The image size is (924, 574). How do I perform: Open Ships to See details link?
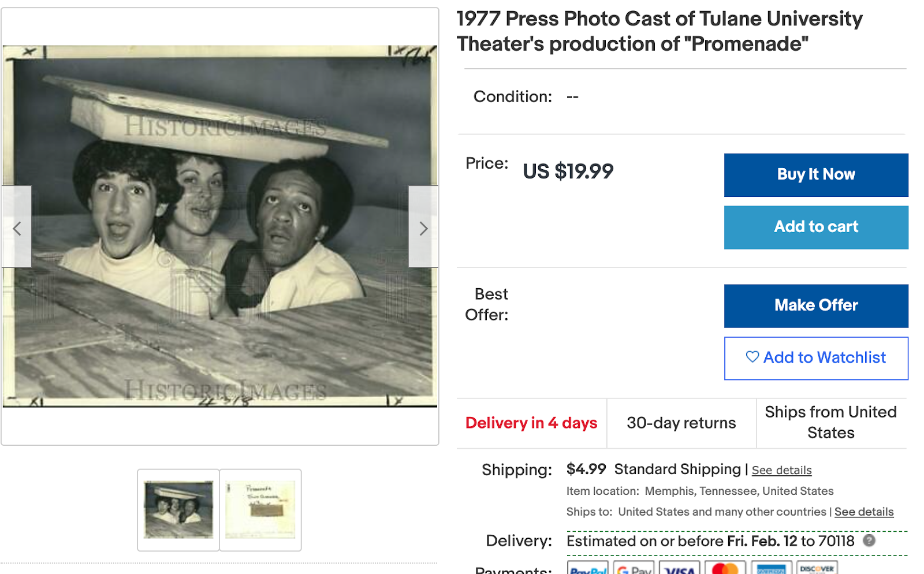863,512
